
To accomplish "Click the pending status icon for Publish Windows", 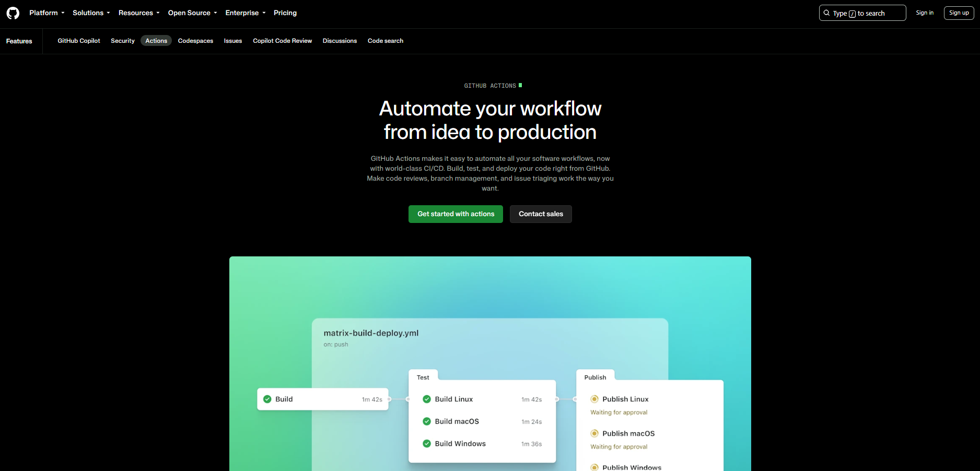I will (594, 467).
